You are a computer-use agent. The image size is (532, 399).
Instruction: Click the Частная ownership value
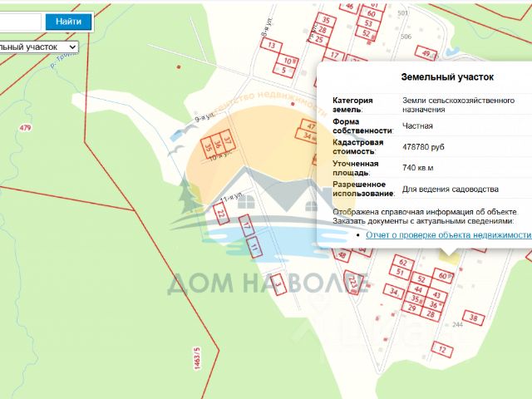tap(417, 126)
